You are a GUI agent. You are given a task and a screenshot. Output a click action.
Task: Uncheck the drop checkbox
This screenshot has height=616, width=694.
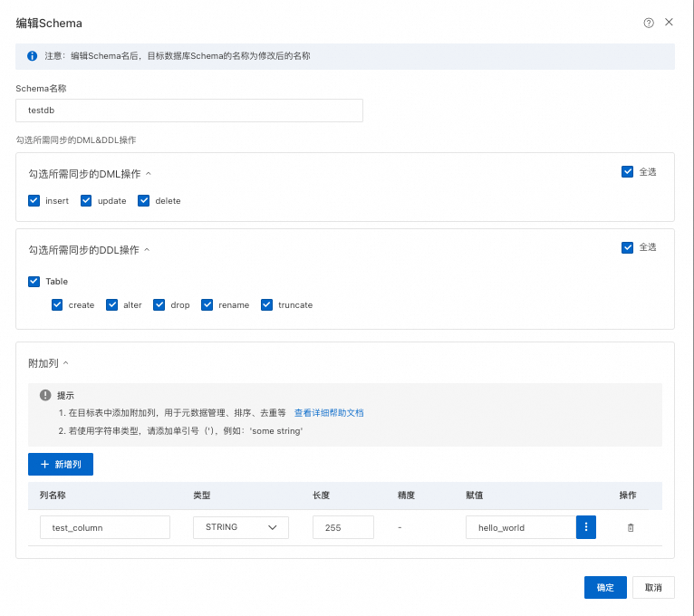pos(159,305)
